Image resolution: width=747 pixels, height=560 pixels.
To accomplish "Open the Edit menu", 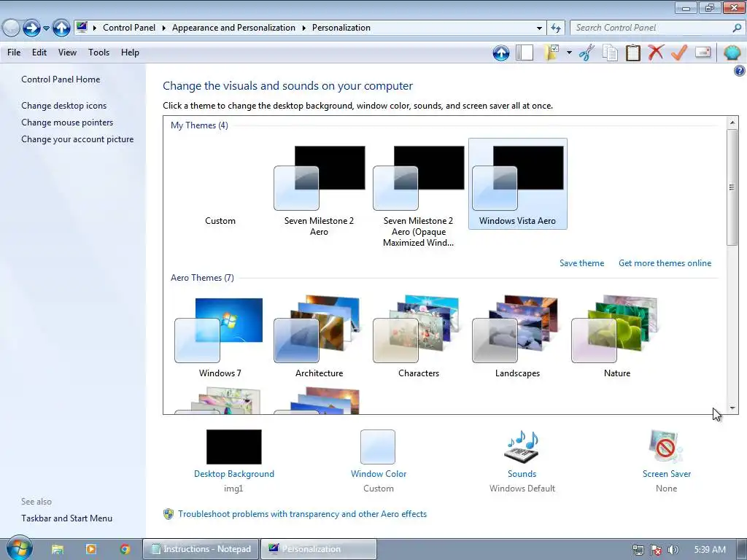I will [x=39, y=52].
